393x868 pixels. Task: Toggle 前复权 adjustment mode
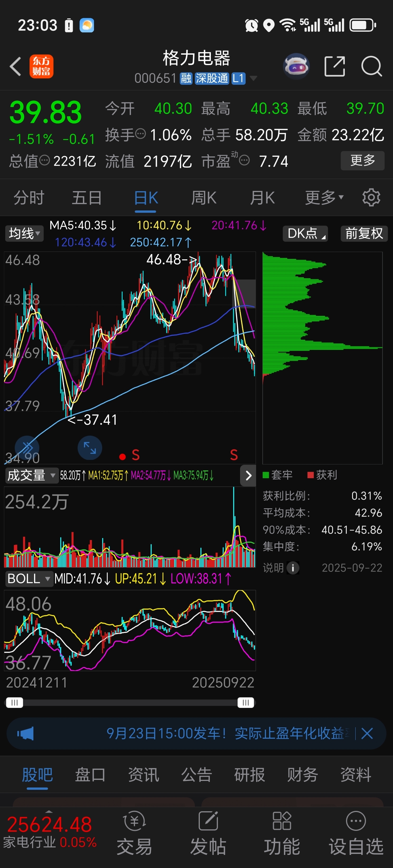pos(364,233)
